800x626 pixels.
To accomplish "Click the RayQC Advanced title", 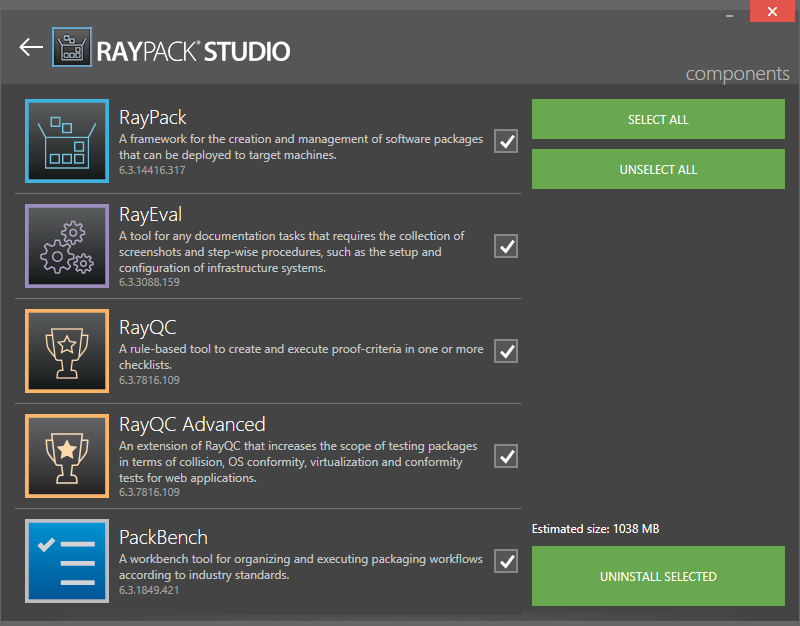I will [x=192, y=425].
